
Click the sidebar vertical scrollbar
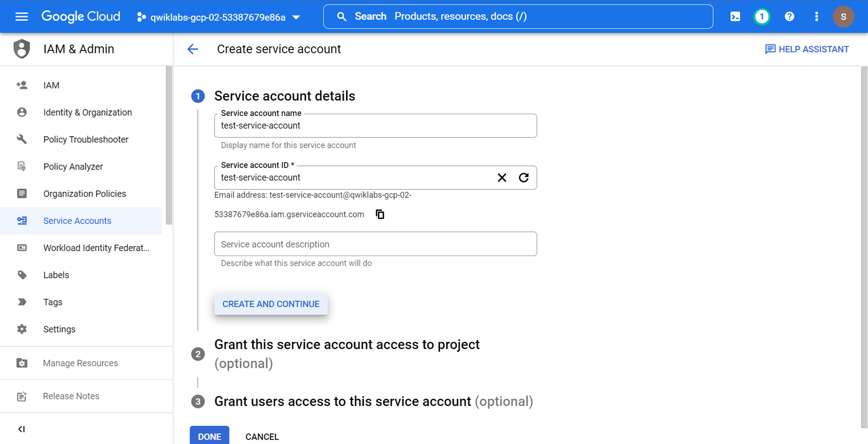tap(169, 146)
